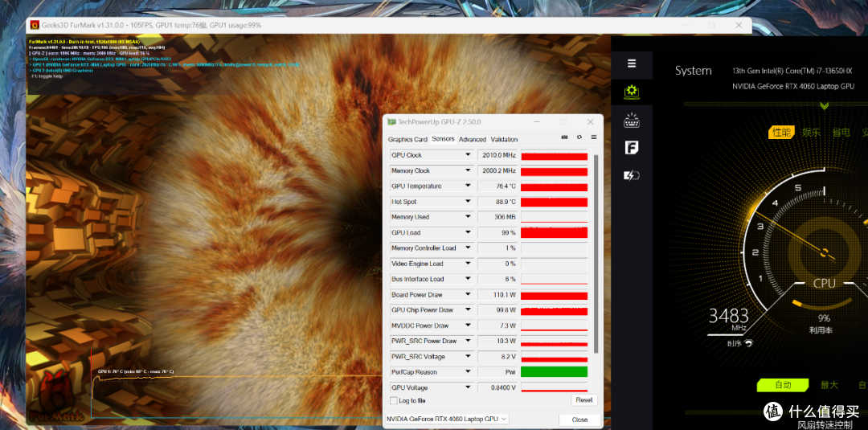Open the Memory Controller Load dropdown arrow
This screenshot has height=430, width=868.
click(468, 248)
